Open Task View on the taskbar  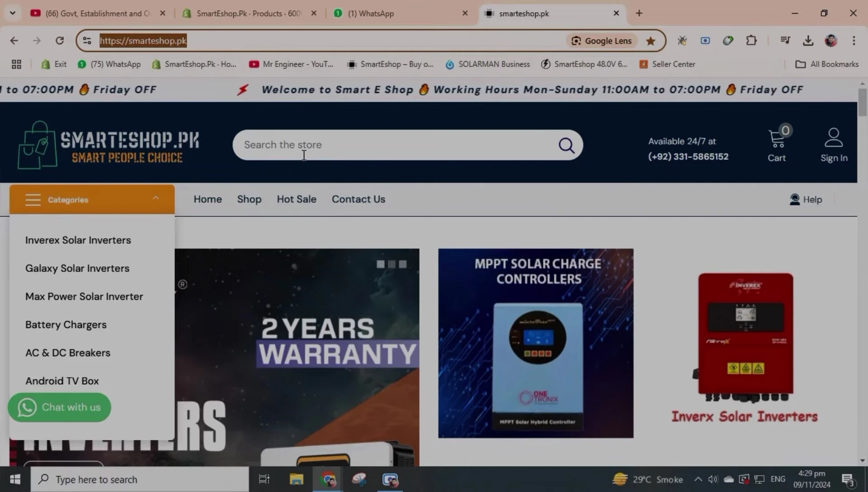264,479
